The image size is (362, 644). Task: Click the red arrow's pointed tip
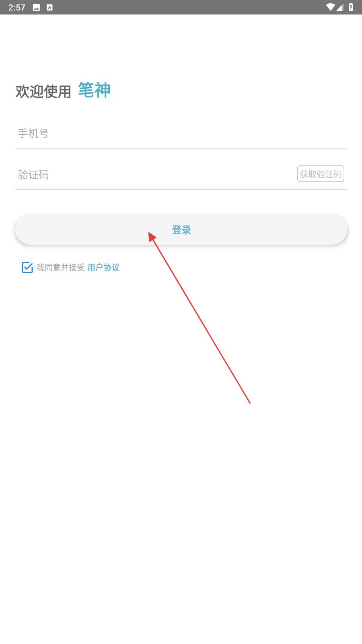[149, 233]
